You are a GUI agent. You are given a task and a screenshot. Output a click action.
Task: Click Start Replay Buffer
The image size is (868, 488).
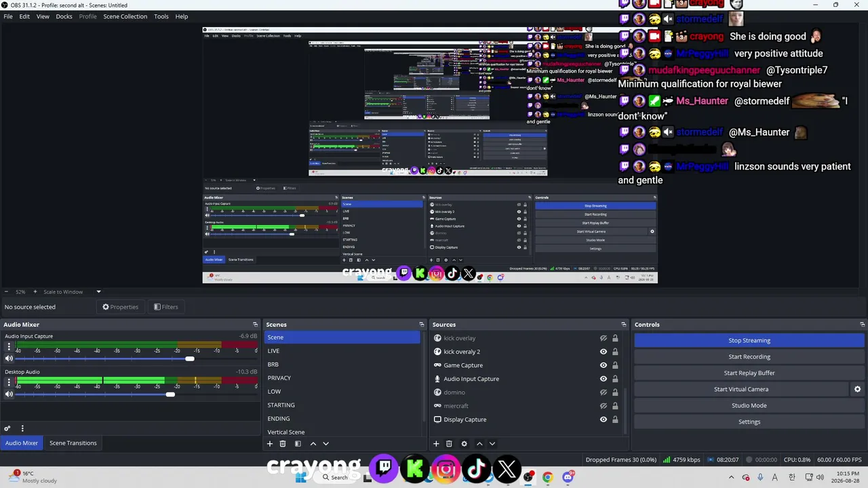[749, 373]
